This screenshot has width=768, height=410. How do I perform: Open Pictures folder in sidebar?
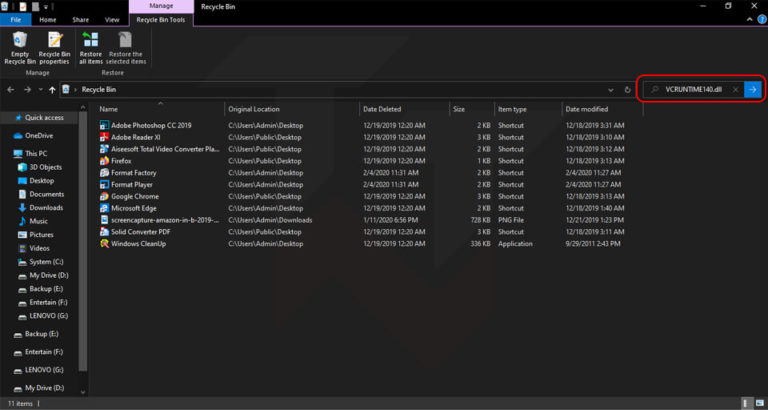click(x=41, y=235)
